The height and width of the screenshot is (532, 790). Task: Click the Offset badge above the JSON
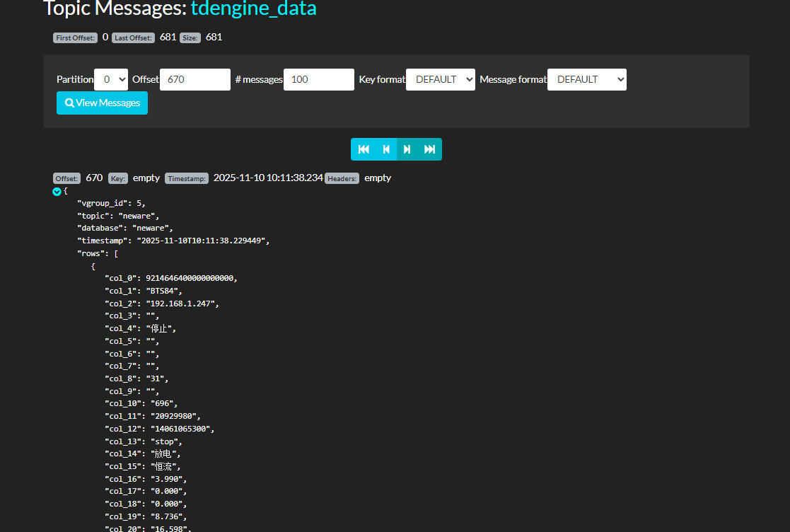(67, 178)
